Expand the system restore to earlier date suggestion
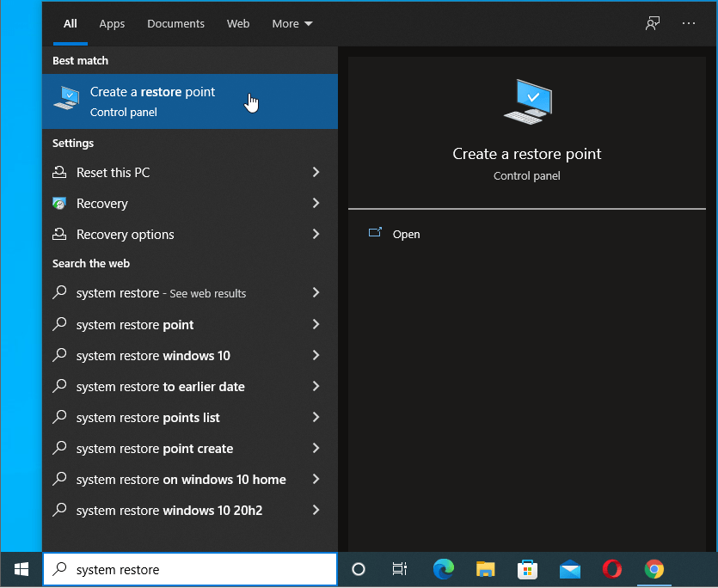The width and height of the screenshot is (718, 588). click(316, 386)
